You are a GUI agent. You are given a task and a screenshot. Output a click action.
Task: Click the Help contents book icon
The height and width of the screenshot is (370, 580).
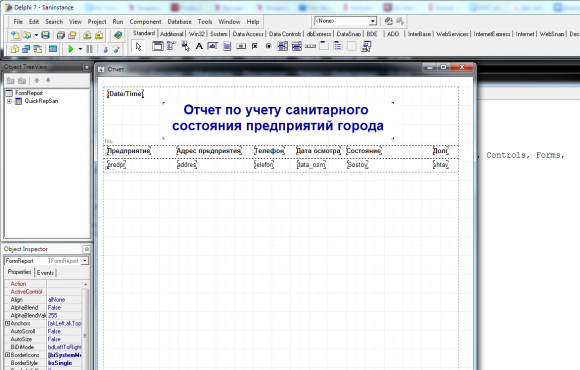click(x=118, y=35)
